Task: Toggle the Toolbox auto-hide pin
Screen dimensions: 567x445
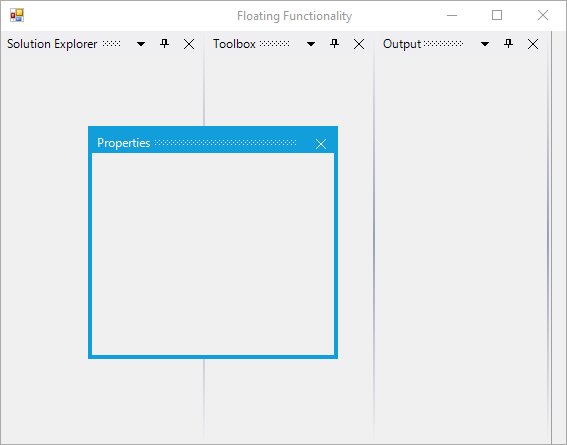Action: click(334, 44)
